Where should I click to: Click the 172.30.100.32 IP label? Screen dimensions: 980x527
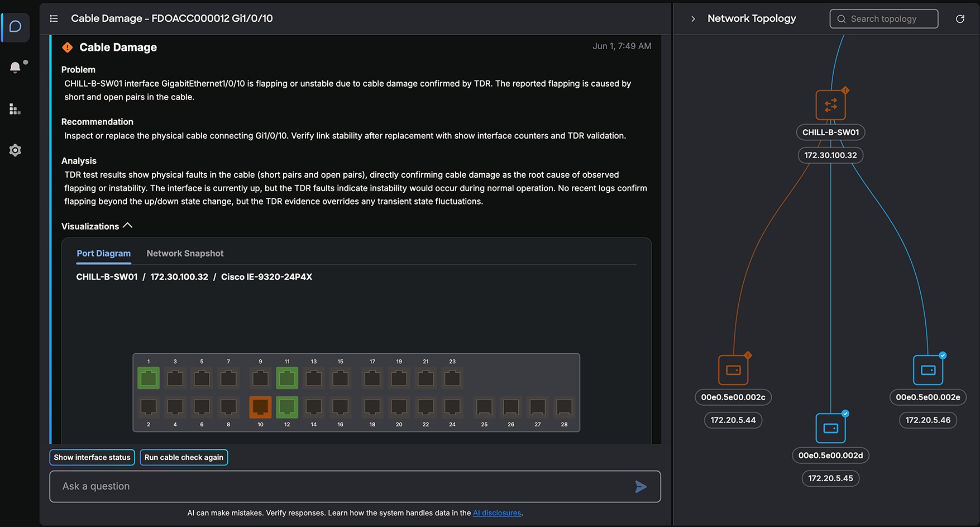click(830, 155)
